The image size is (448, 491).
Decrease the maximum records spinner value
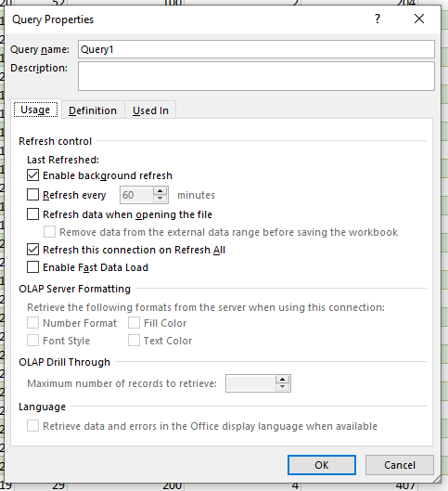[x=283, y=387]
